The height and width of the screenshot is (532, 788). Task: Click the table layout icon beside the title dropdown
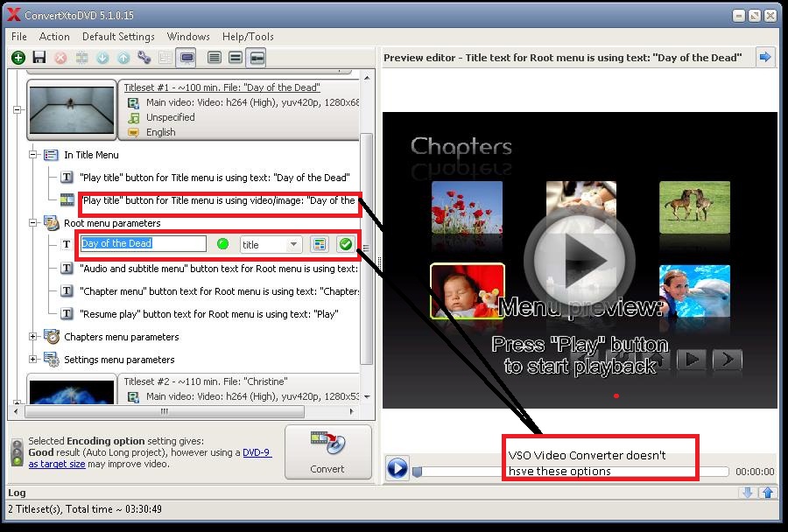point(319,245)
